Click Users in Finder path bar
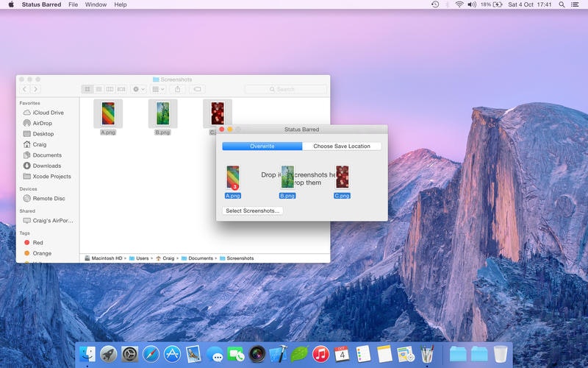 coord(139,258)
